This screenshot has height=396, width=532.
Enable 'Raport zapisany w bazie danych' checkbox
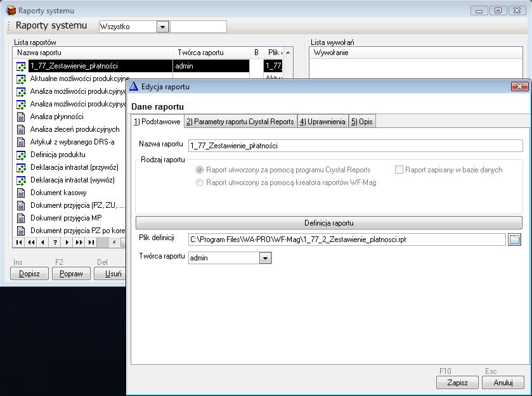pyautogui.click(x=399, y=170)
